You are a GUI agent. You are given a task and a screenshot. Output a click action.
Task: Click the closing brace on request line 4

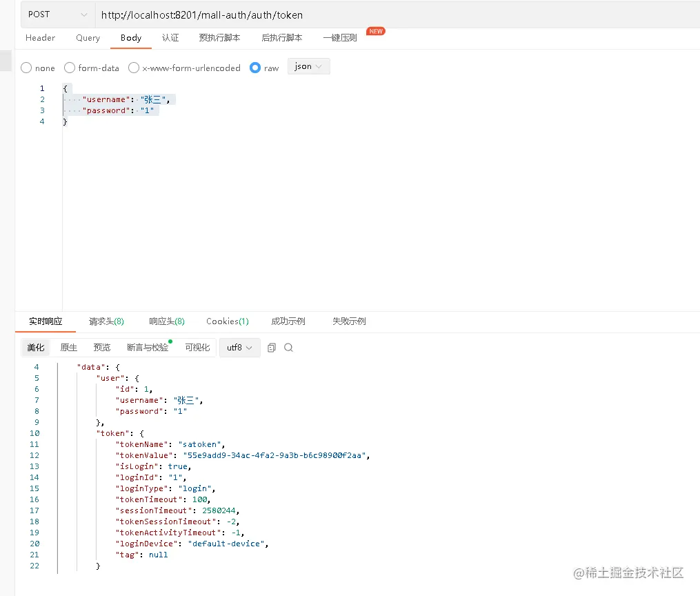coord(66,121)
